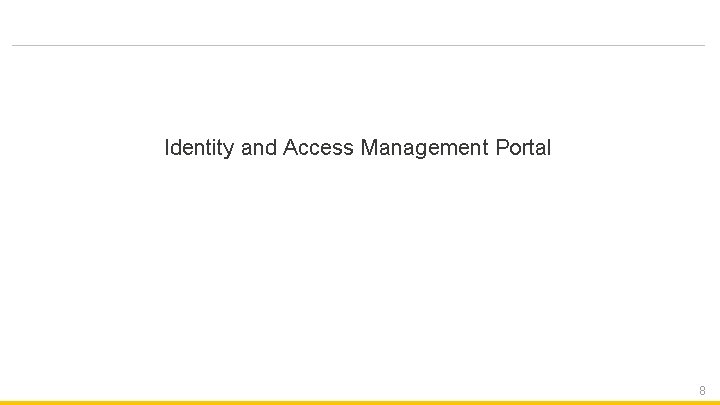Click the blank slide body below title
Image resolution: width=720 pixels, height=405 pixels.
(358, 276)
